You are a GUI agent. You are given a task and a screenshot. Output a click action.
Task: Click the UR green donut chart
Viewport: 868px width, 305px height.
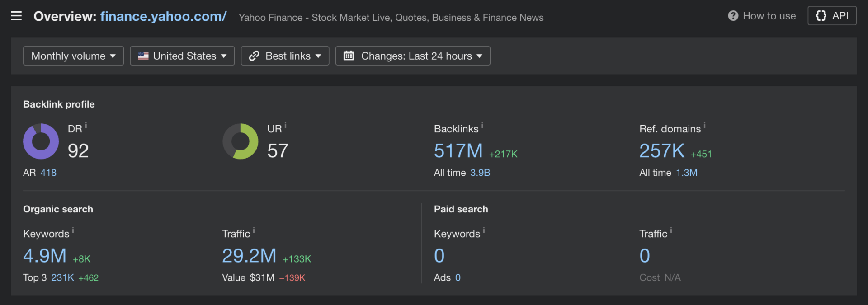(241, 141)
